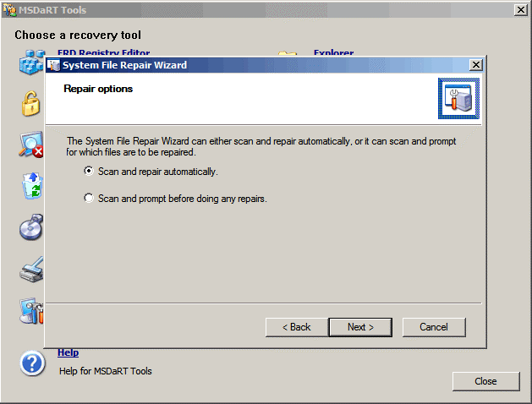Click the System File Repair Wizard title icon
This screenshot has width=532, height=404.
coord(53,65)
